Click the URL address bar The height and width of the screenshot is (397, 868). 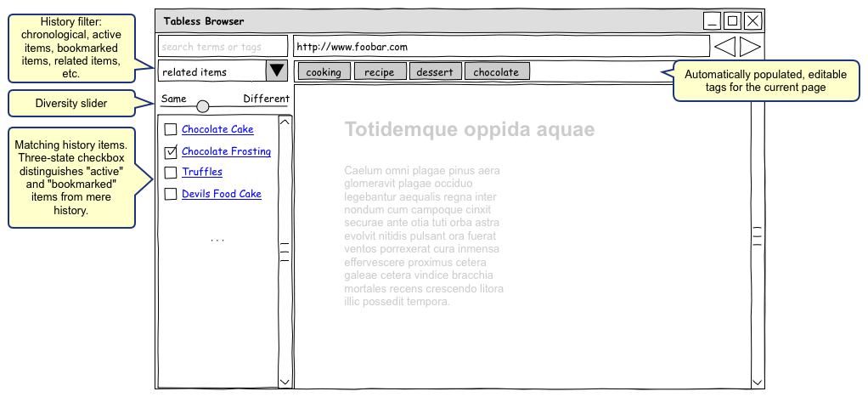tap(501, 47)
